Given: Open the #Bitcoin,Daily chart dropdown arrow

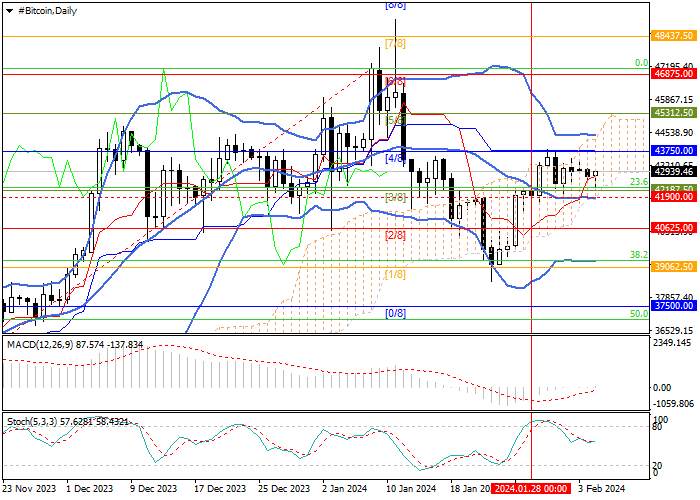Looking at the screenshot, I should click(9, 11).
